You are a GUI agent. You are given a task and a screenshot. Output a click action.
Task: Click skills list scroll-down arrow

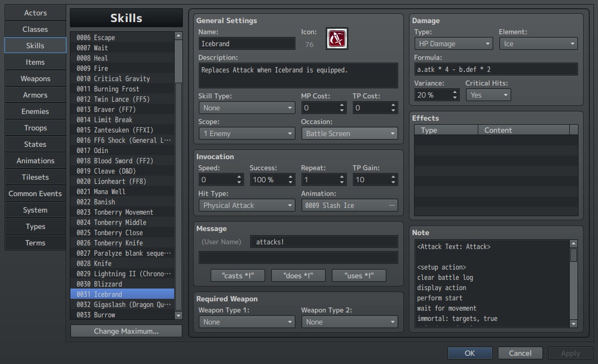178,316
